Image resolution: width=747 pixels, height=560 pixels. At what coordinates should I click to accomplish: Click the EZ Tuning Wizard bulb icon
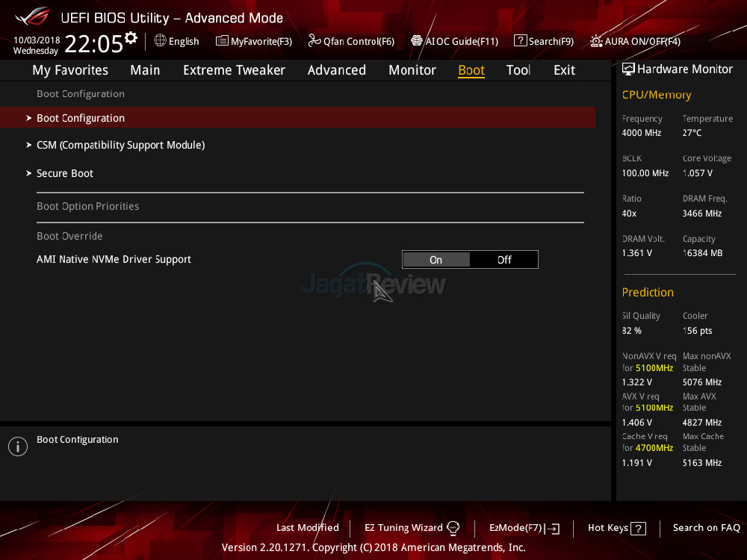tap(453, 528)
